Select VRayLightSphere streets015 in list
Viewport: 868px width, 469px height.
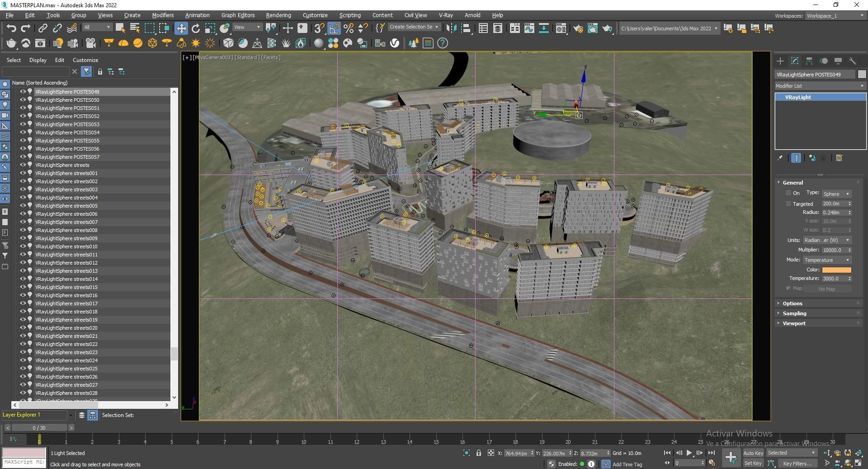pyautogui.click(x=66, y=287)
